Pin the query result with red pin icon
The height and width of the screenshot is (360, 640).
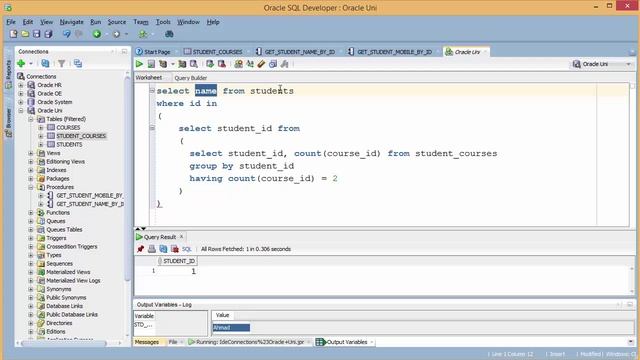click(x=140, y=249)
